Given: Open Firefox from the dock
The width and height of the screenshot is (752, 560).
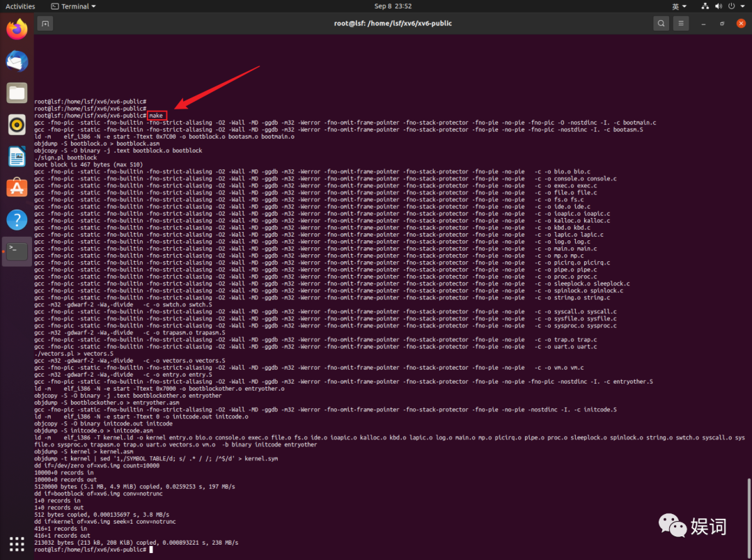Looking at the screenshot, I should [x=17, y=29].
